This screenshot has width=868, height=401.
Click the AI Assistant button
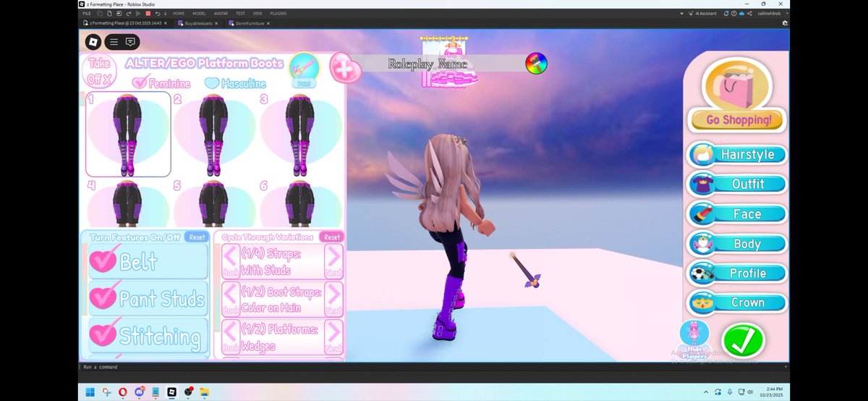click(702, 13)
